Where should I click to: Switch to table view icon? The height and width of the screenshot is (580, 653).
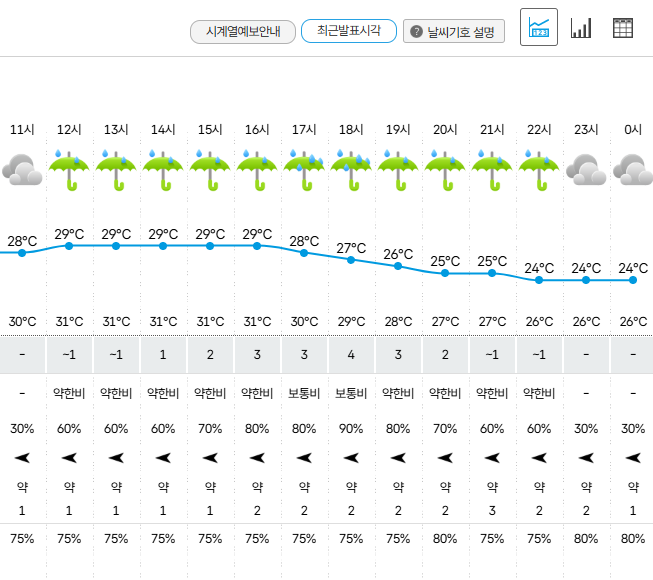(x=623, y=28)
